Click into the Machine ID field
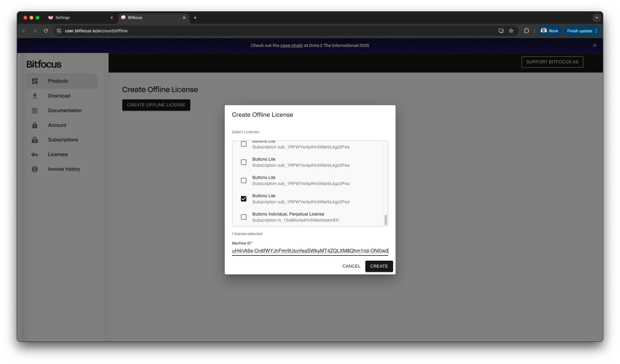The height and width of the screenshot is (364, 620). (310, 251)
